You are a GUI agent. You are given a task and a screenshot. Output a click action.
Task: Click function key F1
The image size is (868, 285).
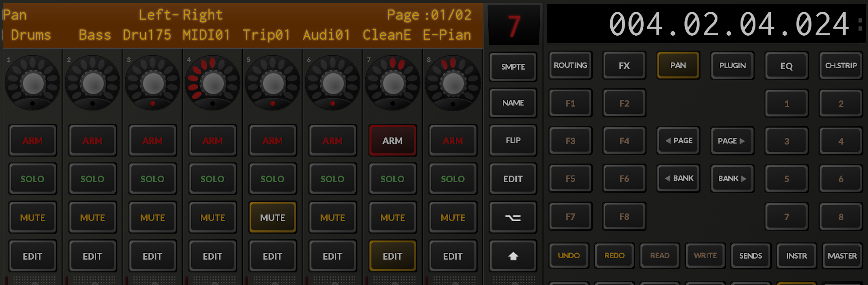(x=570, y=103)
